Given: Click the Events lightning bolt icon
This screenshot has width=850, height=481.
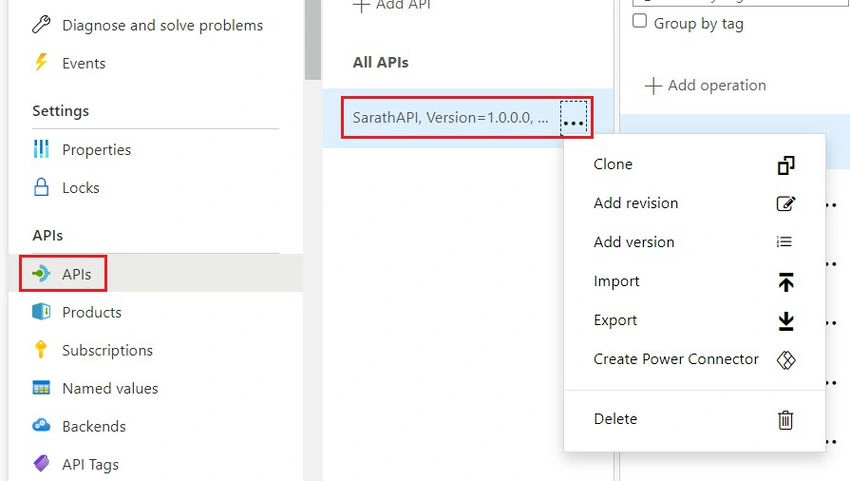Looking at the screenshot, I should (x=41, y=62).
